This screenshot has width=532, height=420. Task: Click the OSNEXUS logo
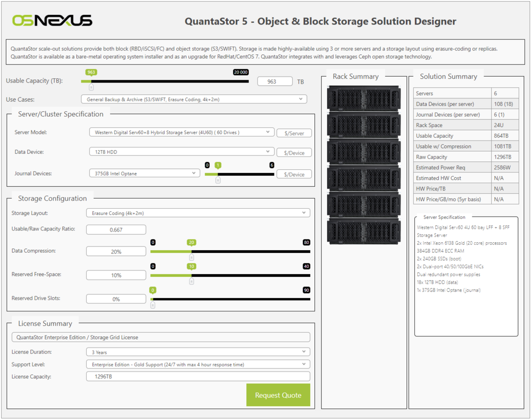[x=51, y=20]
